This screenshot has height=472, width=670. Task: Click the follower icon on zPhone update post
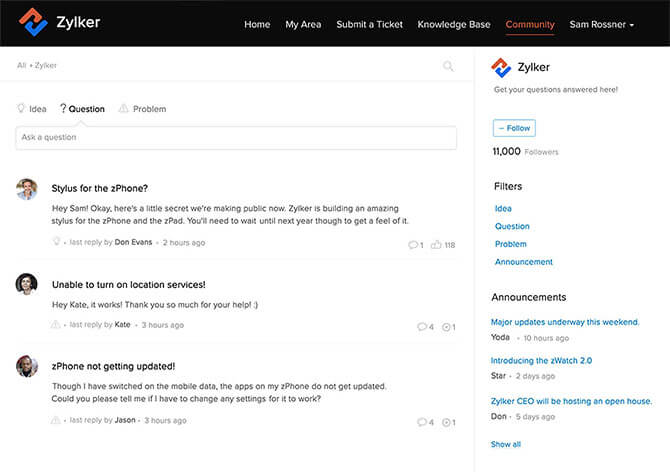446,423
